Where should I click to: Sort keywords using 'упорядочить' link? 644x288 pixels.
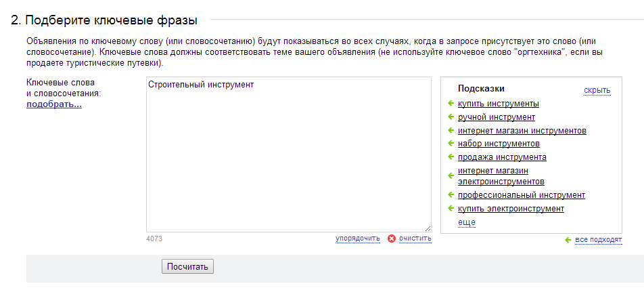(358, 239)
